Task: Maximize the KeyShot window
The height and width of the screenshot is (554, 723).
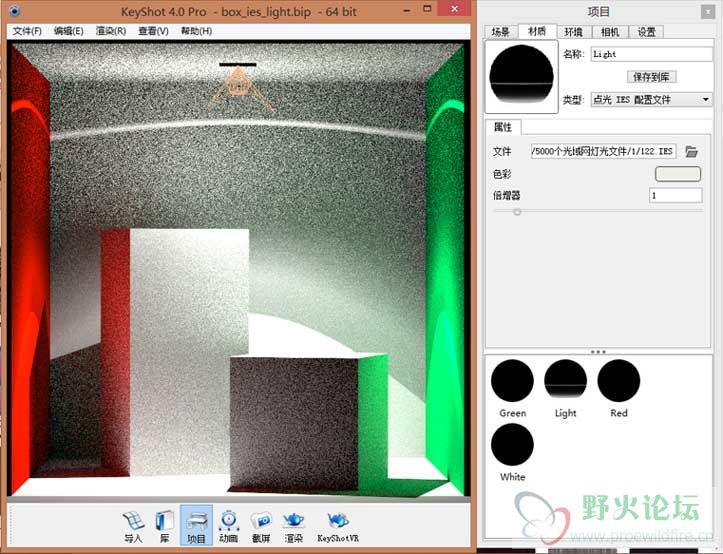Action: pos(427,9)
